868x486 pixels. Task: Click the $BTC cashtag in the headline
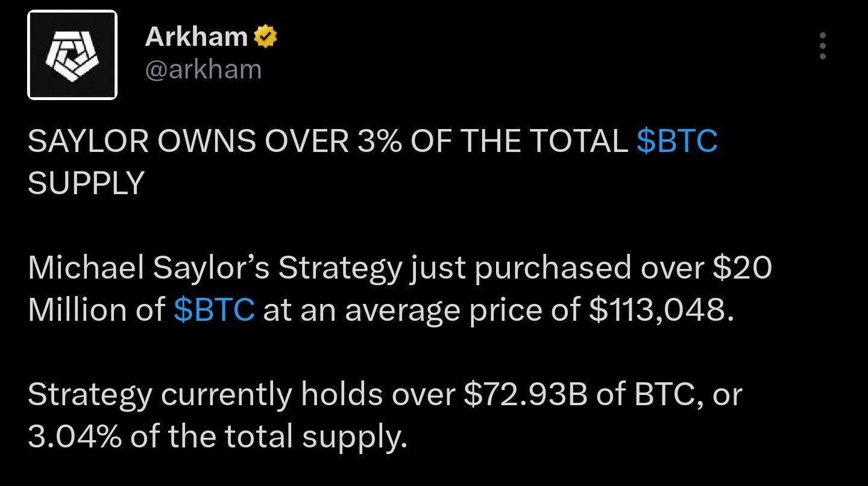[x=677, y=141]
